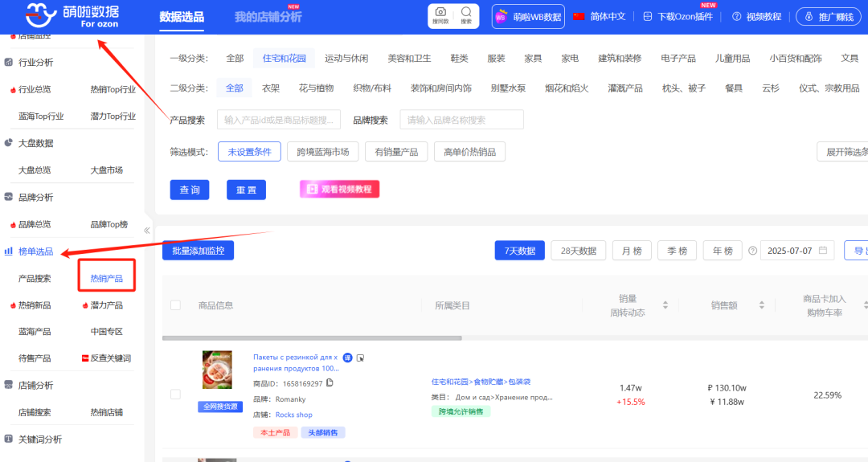Click the 查询 button
This screenshot has width=868, height=462.
click(x=190, y=190)
